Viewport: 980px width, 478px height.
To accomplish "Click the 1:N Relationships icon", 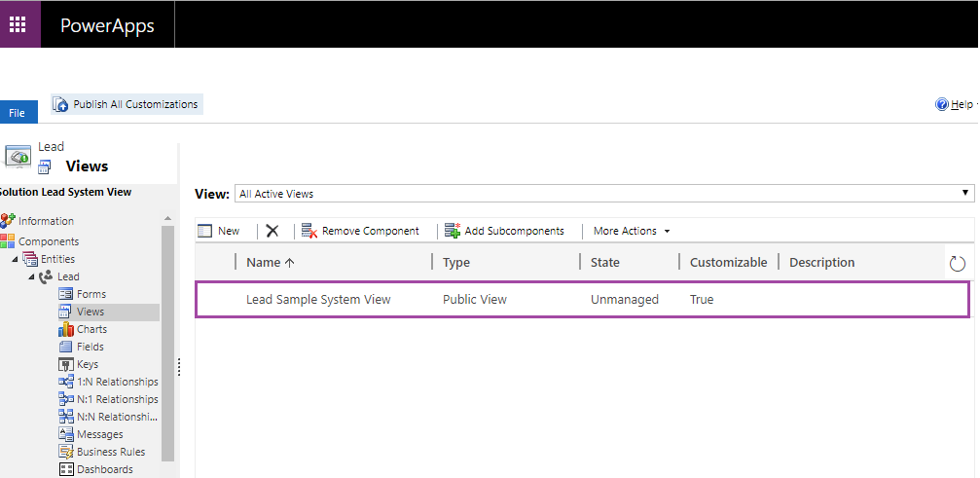I will pyautogui.click(x=65, y=382).
